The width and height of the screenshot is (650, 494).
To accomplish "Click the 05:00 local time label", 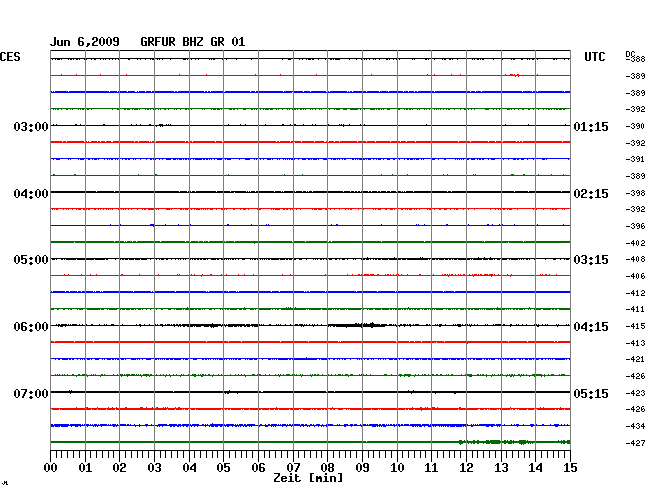I will (31, 260).
